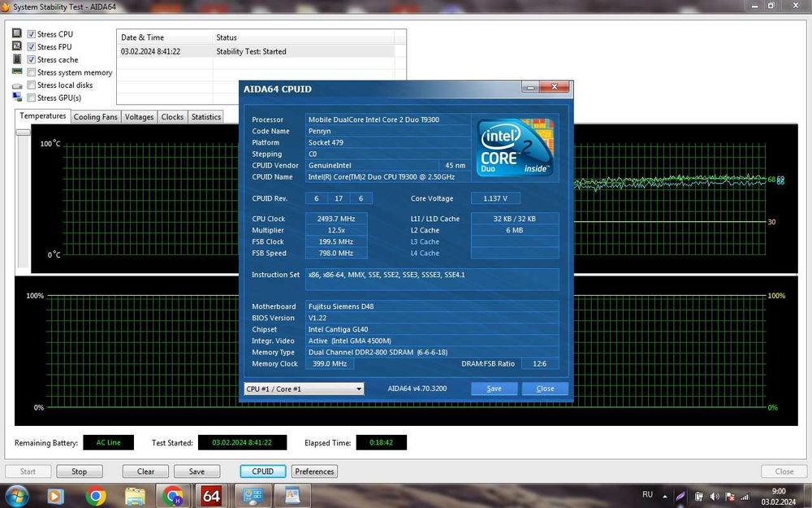812x508 pixels.
Task: Click the CPU chip icon beside Stress CPU
Action: click(x=17, y=33)
